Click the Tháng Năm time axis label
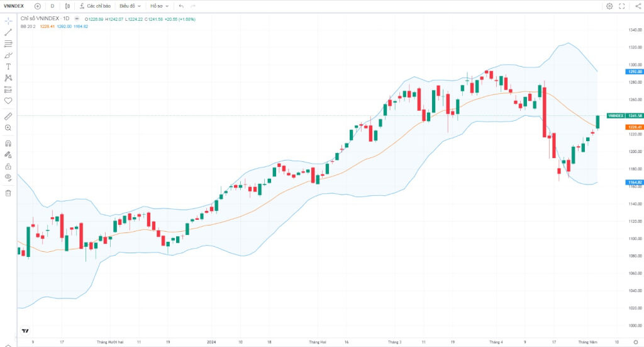The height and width of the screenshot is (347, 644). (x=588, y=342)
